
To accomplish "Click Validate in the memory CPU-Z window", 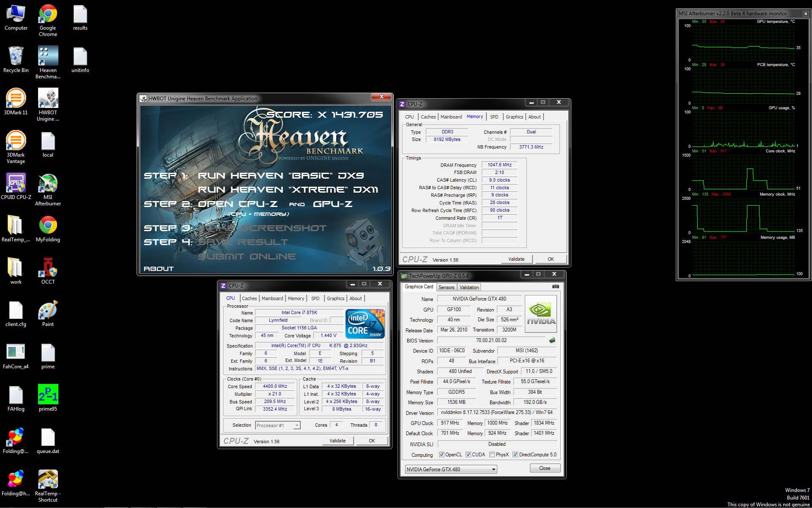I will click(x=516, y=259).
